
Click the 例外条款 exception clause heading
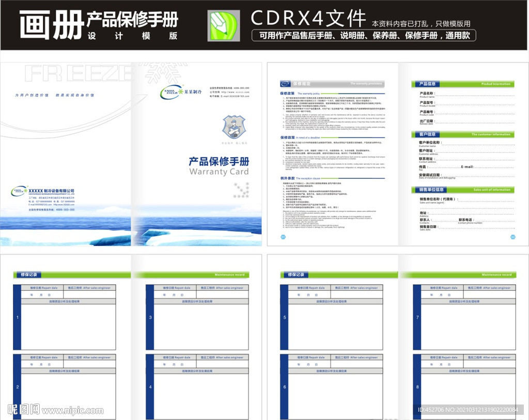300,178
